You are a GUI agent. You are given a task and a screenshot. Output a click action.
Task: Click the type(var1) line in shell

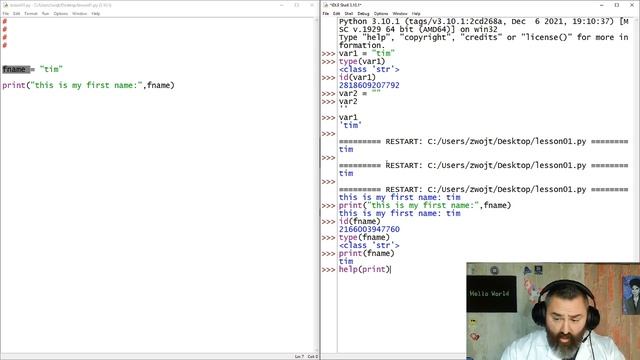[x=362, y=61]
